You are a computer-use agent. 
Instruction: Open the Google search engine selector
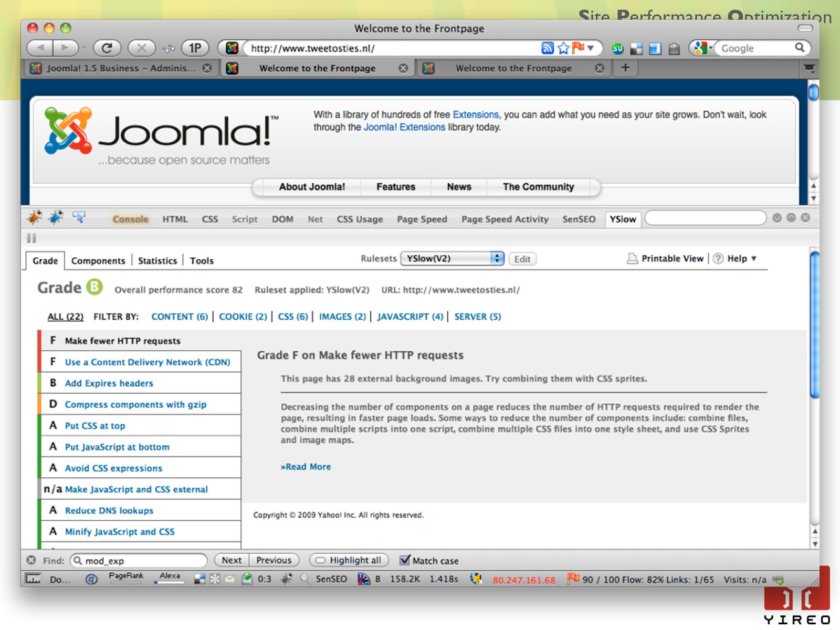tap(702, 48)
